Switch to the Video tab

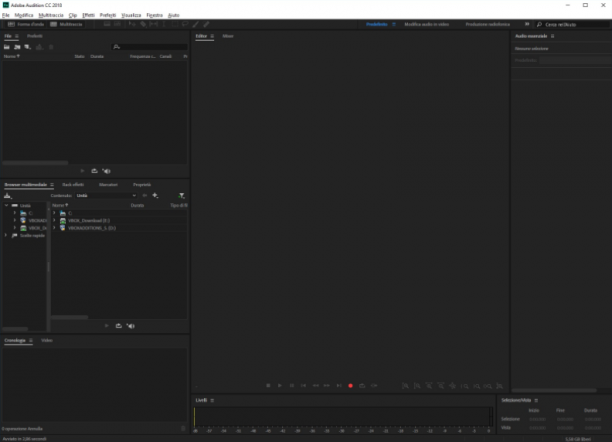47,340
